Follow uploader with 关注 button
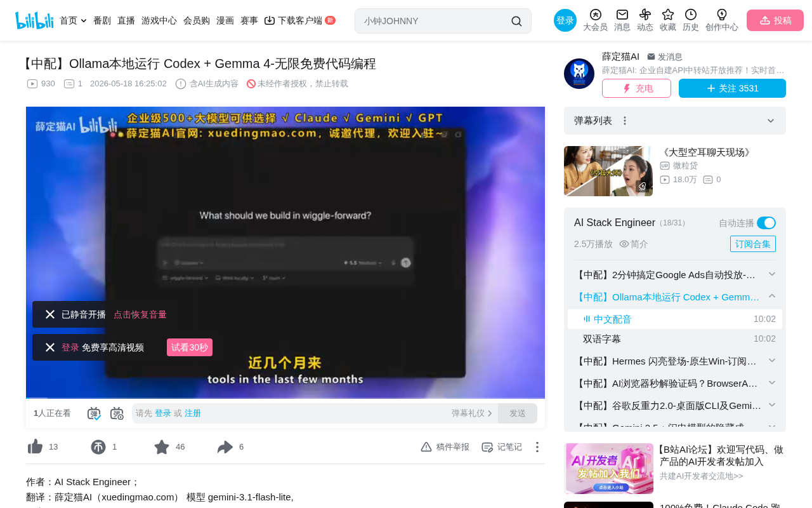812x508 pixels. 732,88
